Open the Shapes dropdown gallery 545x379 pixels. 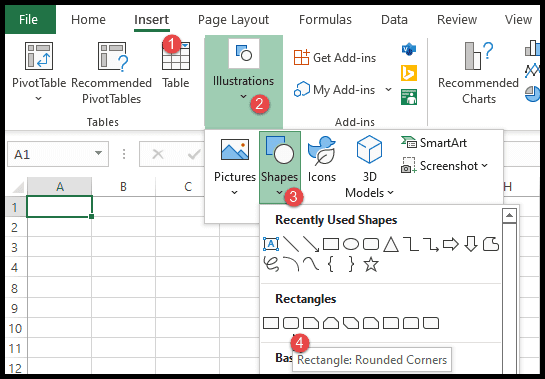tap(280, 167)
